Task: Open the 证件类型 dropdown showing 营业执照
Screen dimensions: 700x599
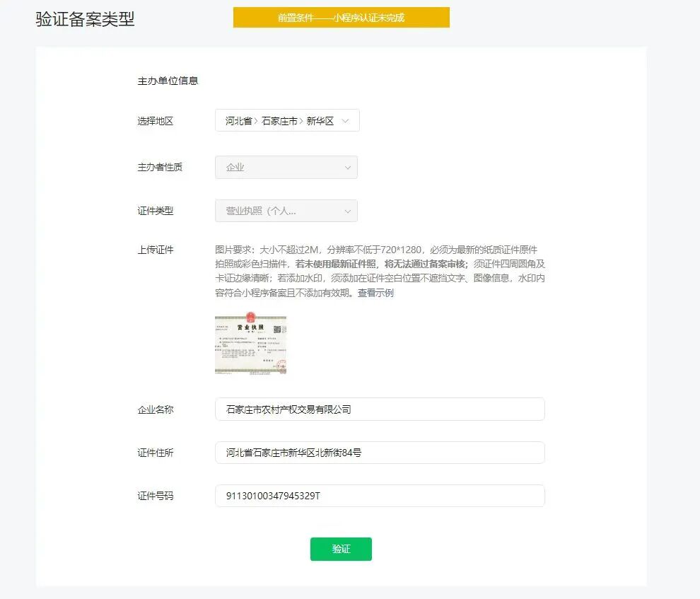Action: pyautogui.click(x=286, y=211)
